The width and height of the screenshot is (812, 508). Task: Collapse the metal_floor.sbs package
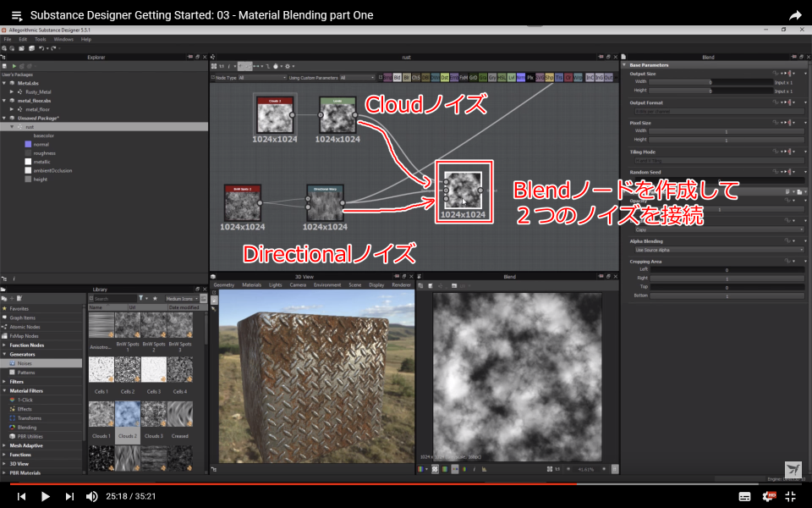4,101
